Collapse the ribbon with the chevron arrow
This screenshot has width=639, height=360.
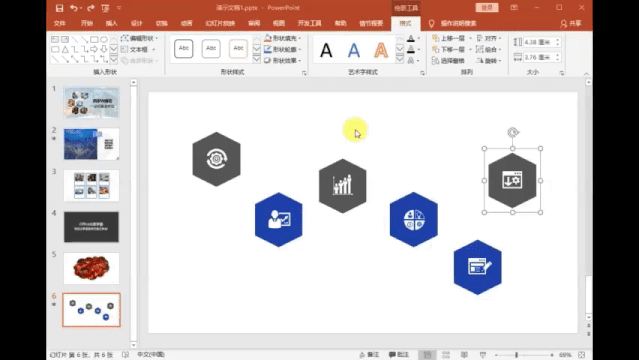[x=586, y=73]
